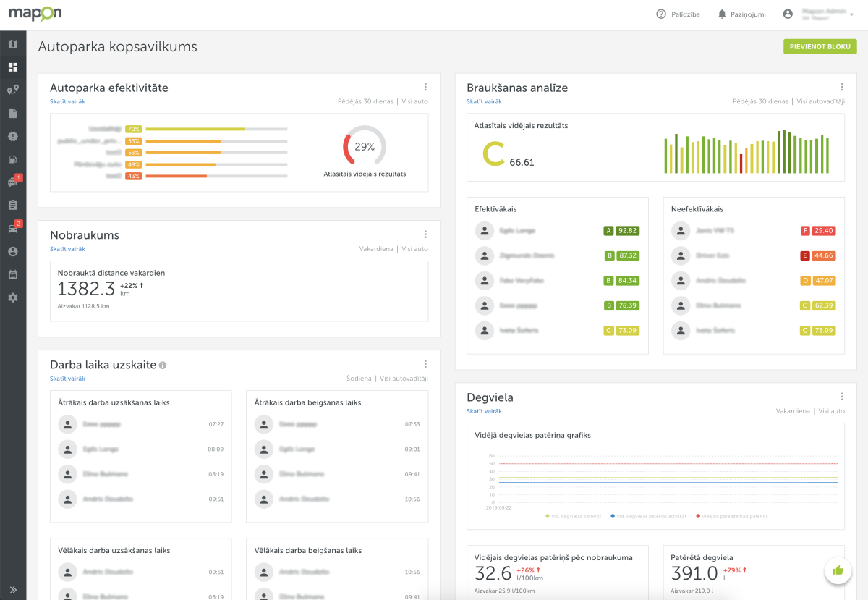Open the fuel pump sidebar section

click(13, 159)
